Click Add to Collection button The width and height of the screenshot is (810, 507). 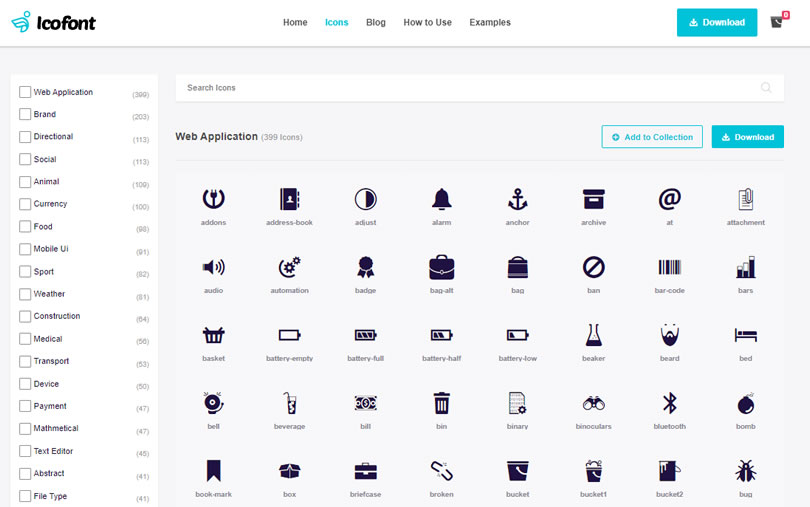(x=652, y=137)
